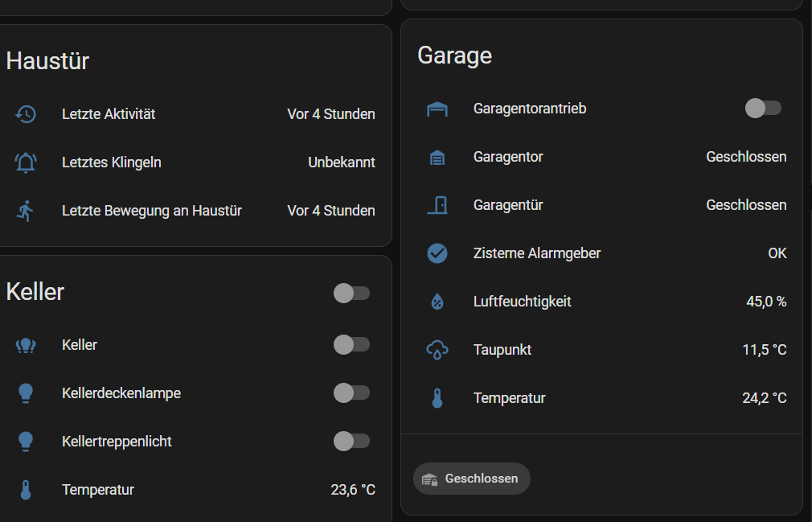Click the Taupunkt cloud drop icon

pyautogui.click(x=437, y=350)
